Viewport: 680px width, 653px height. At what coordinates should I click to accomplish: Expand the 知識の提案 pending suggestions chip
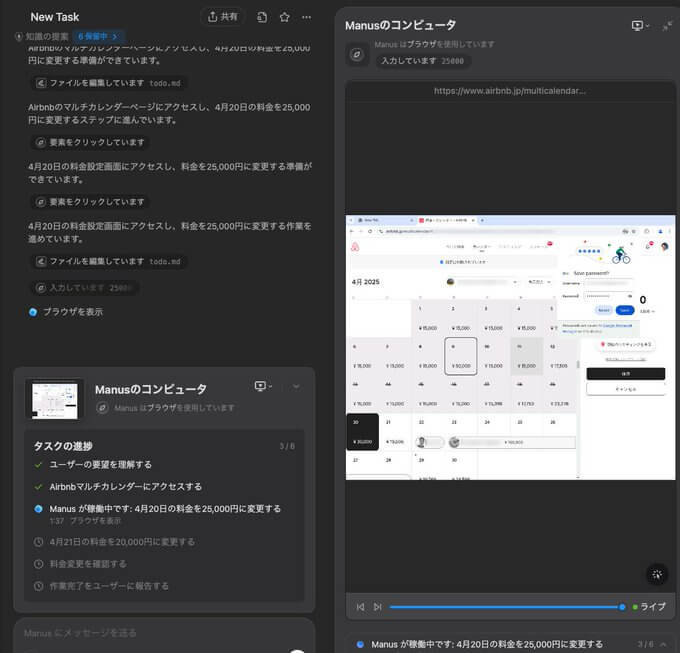click(98, 36)
